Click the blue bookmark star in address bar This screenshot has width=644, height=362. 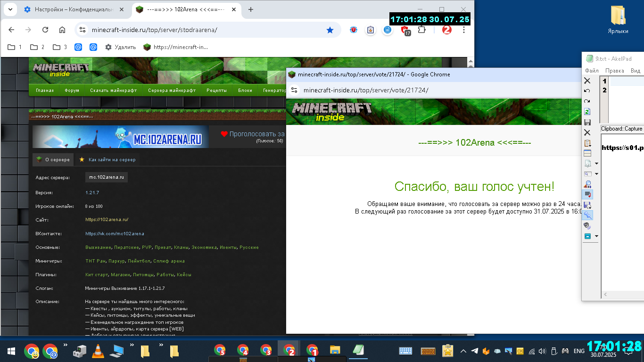(330, 30)
